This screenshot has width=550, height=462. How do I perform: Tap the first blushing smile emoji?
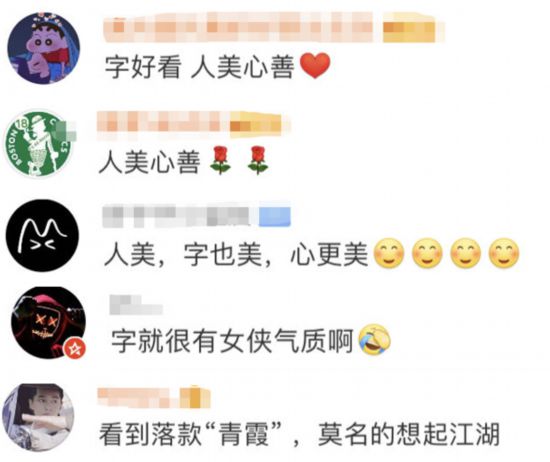[389, 253]
